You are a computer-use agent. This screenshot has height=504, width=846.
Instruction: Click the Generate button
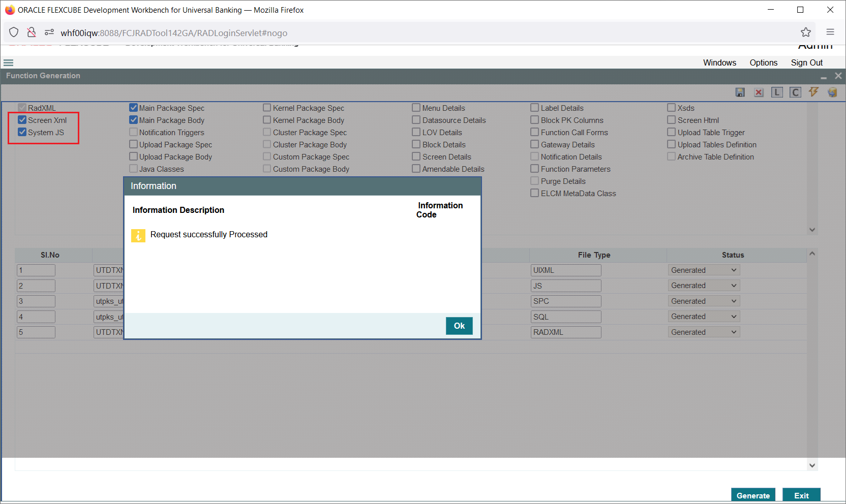click(x=753, y=495)
